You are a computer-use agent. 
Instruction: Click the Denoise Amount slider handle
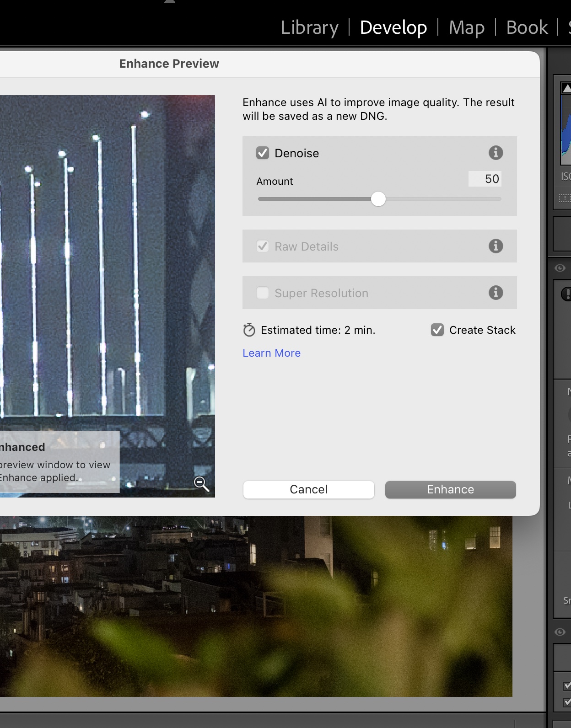pos(378,199)
